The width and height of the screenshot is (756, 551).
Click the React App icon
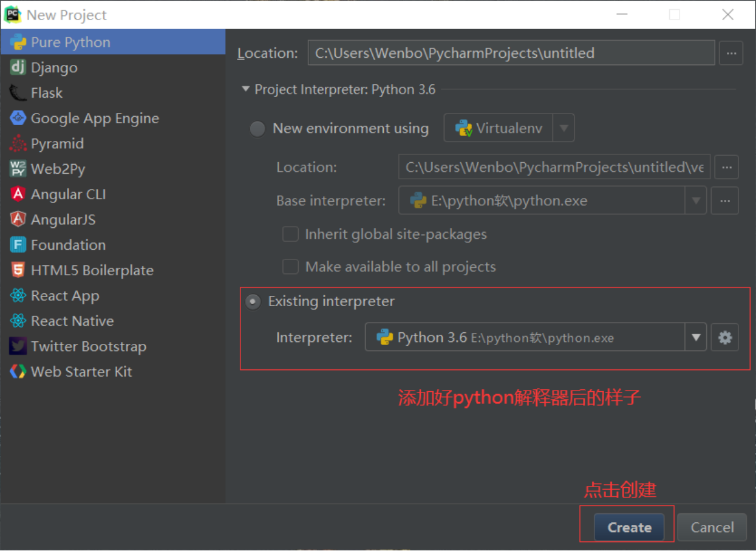(18, 296)
